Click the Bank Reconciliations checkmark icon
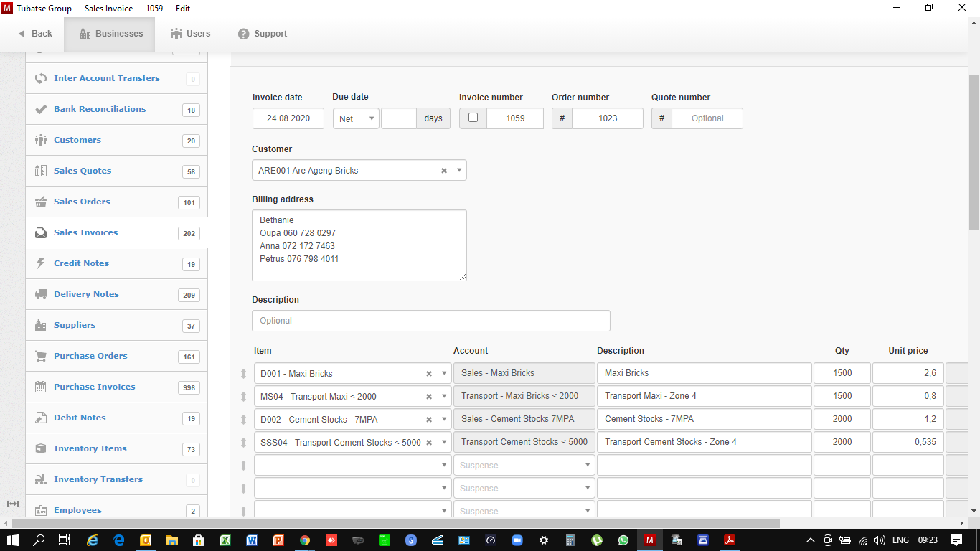Screen dimensions: 980x551 point(41,109)
